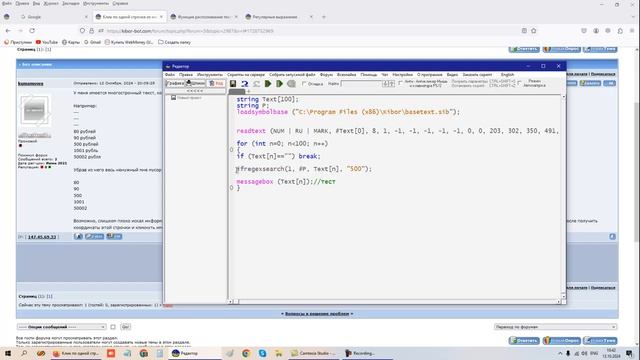640x360 pixels.
Task: Click the taskbar search magnifier
Action: pyautogui.click(x=24, y=353)
